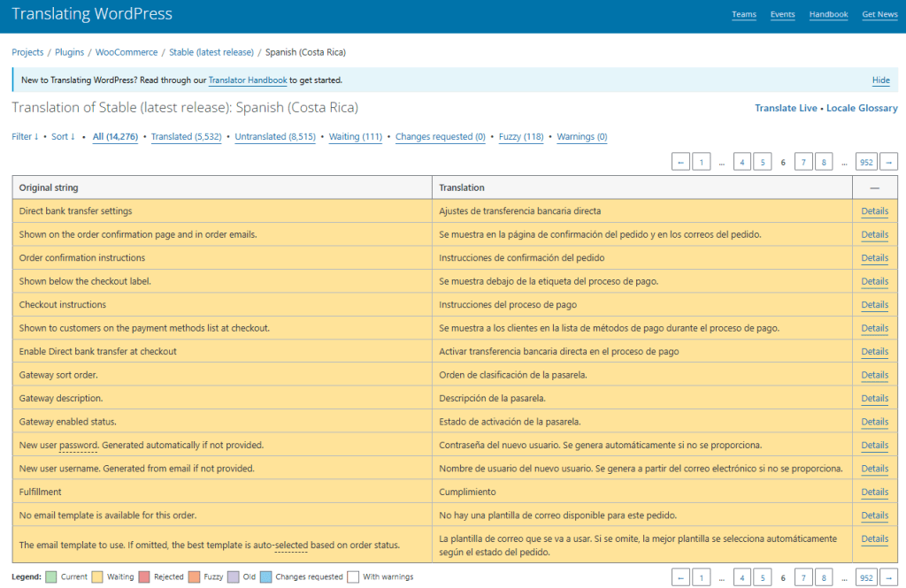
Task: Open Details for Fulfillment string
Action: [x=874, y=492]
